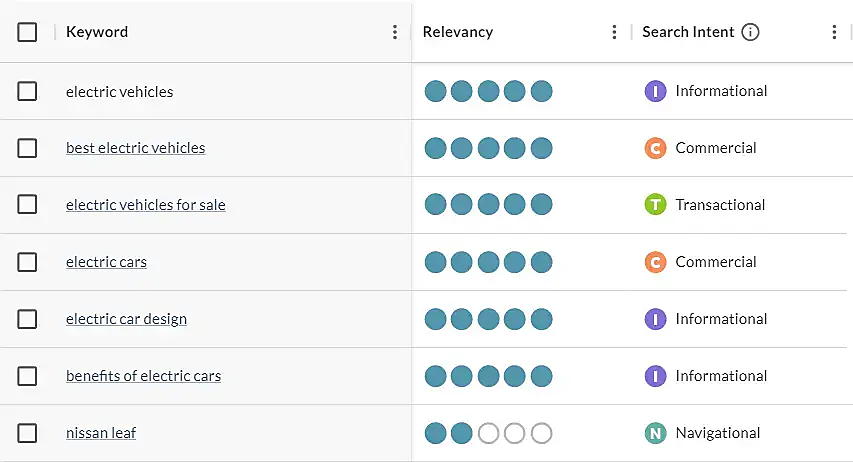Sort by the Relevancy column header
Screen dimensions: 853x462
[458, 32]
